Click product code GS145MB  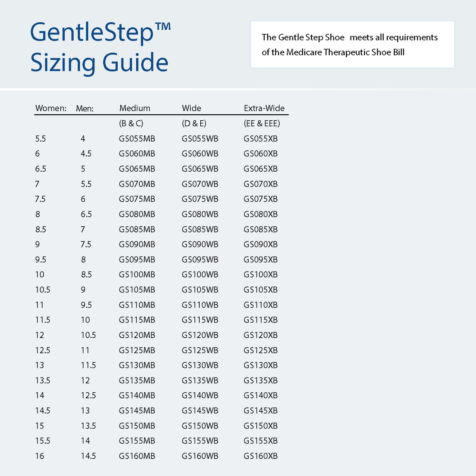[x=137, y=411]
